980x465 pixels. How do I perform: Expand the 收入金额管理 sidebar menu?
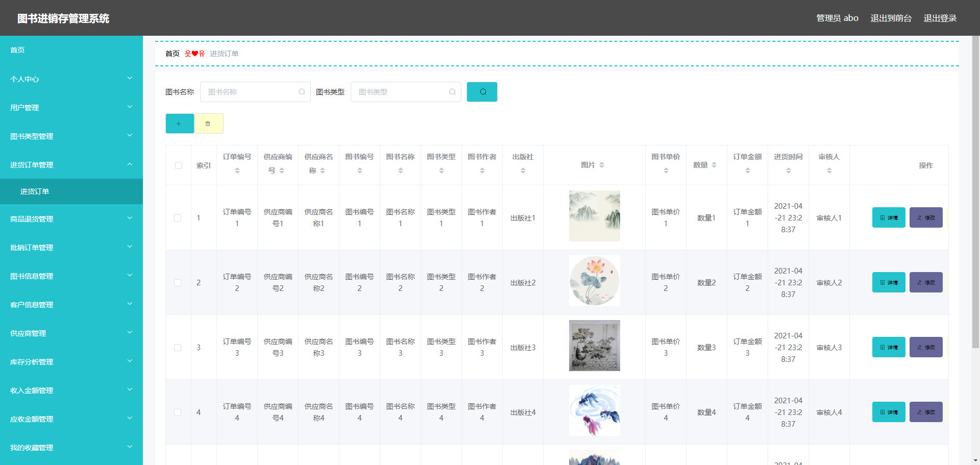[x=71, y=390]
